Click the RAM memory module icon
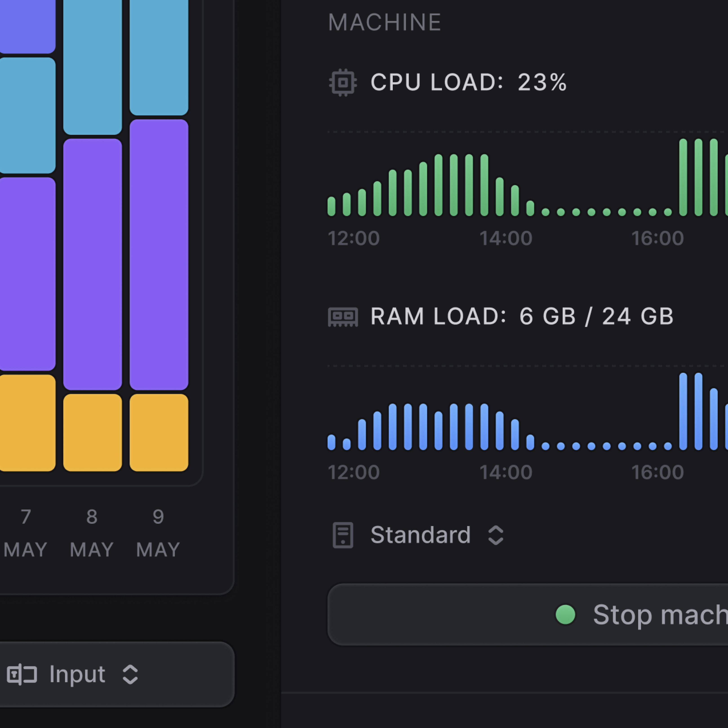The height and width of the screenshot is (728, 728). click(x=342, y=317)
